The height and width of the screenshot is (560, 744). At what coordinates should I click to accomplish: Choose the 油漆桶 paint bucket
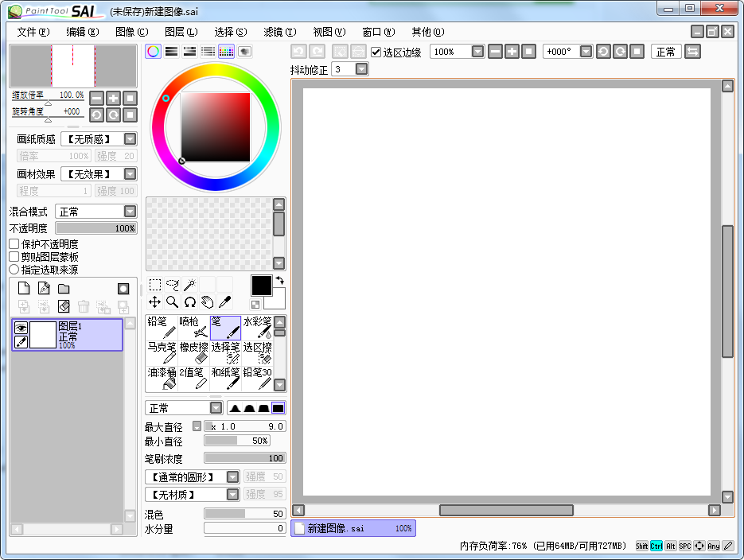[x=162, y=379]
